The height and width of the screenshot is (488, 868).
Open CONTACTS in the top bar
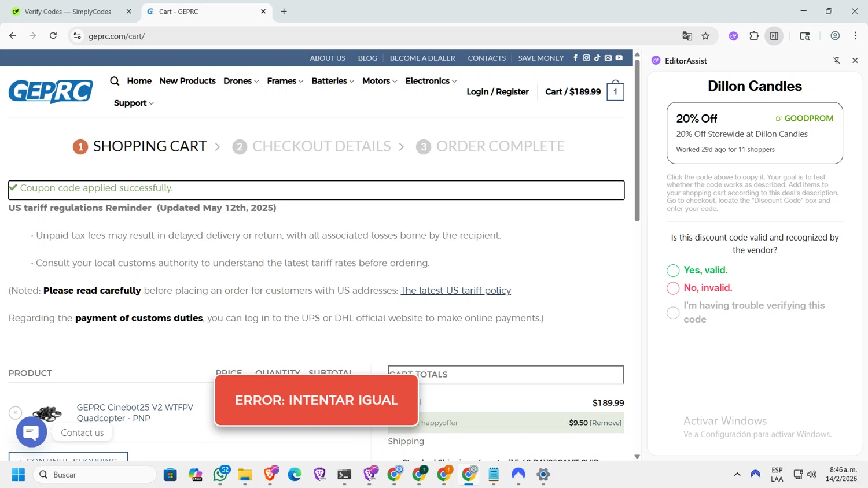[487, 58]
